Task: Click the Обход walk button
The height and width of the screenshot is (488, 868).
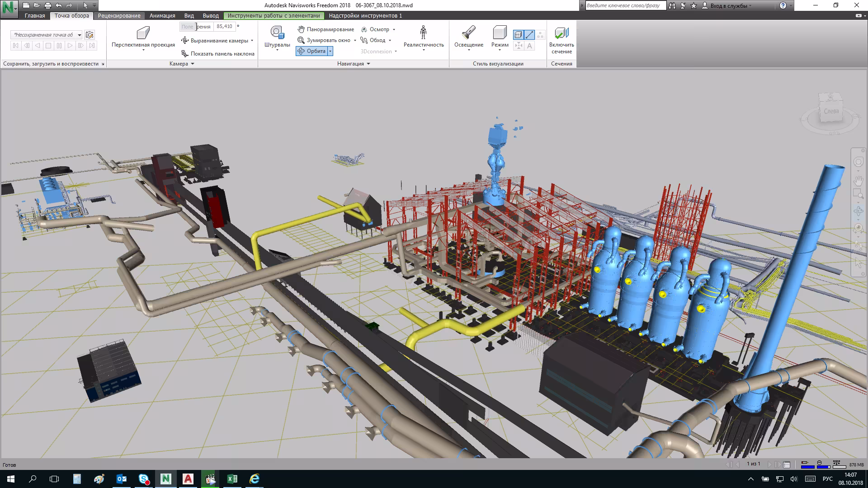Action: [x=377, y=40]
